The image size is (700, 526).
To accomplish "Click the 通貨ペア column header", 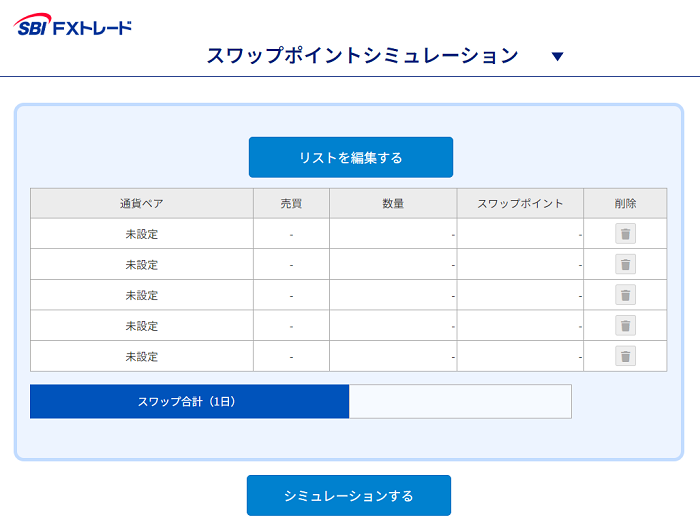I will pyautogui.click(x=142, y=204).
